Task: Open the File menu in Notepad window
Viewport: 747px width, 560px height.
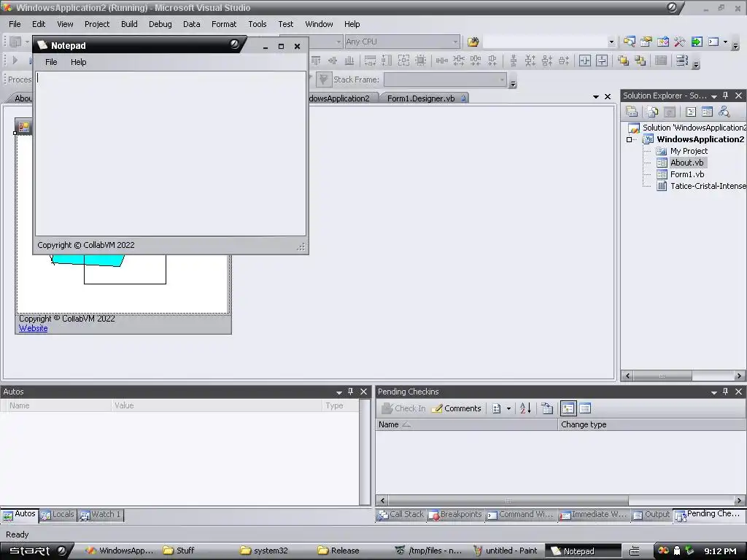Action: 51,62
